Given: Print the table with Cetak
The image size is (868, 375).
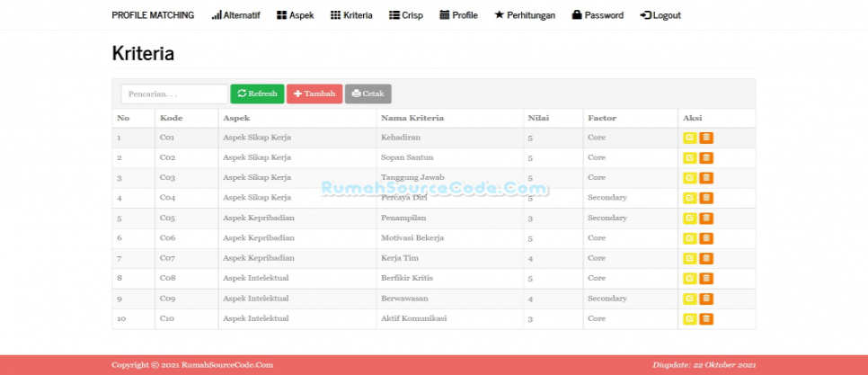Looking at the screenshot, I should [x=368, y=94].
